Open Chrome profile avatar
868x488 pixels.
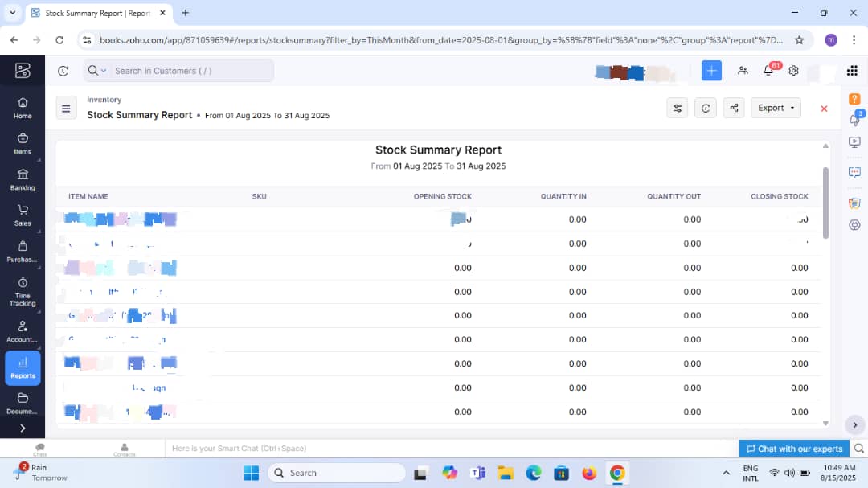click(831, 40)
